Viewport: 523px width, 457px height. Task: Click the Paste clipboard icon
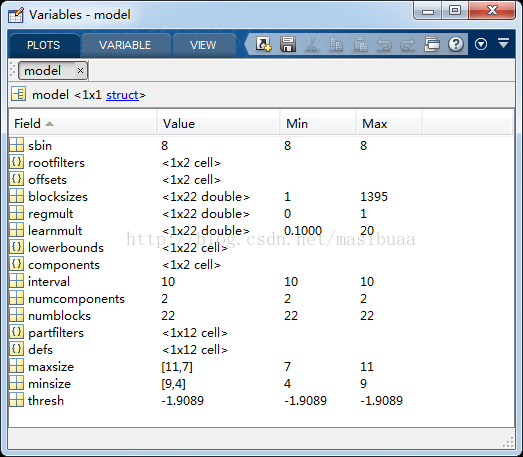360,45
